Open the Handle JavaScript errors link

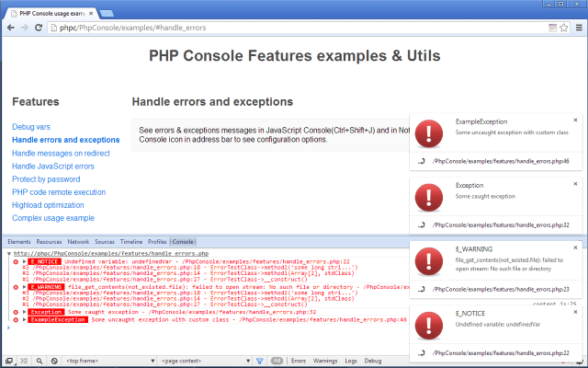53,166
